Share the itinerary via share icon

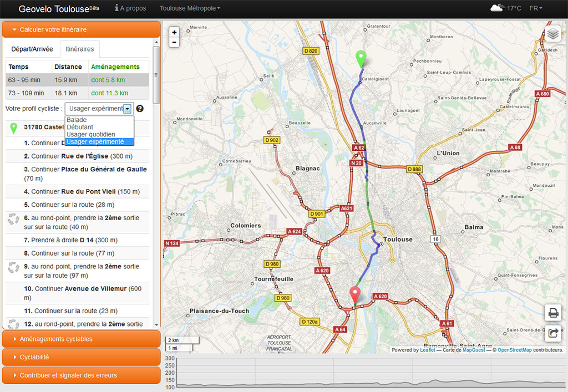553,333
